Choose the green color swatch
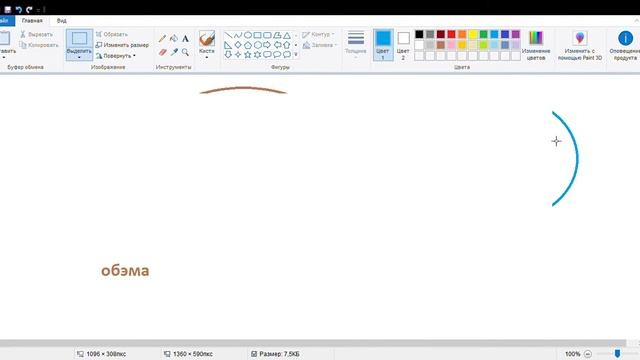The height and width of the screenshot is (360, 640). click(484, 34)
